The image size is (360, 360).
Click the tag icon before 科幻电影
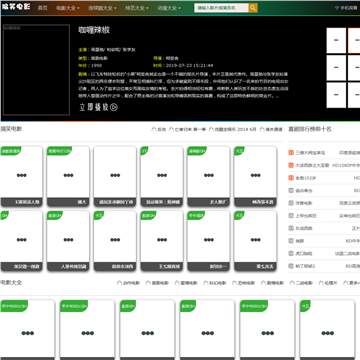click(x=206, y=283)
